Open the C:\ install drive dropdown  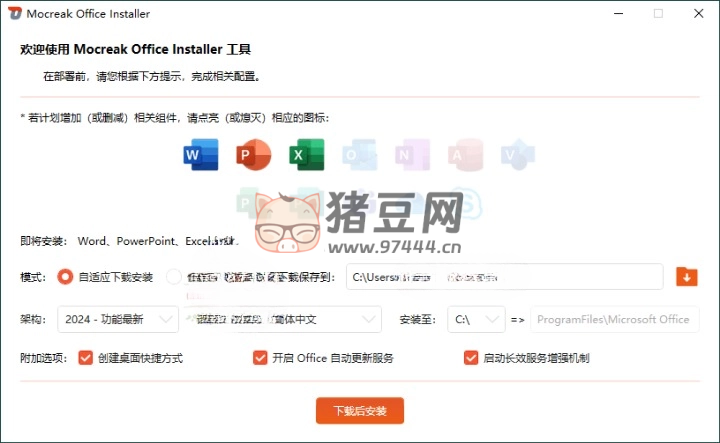(x=476, y=319)
